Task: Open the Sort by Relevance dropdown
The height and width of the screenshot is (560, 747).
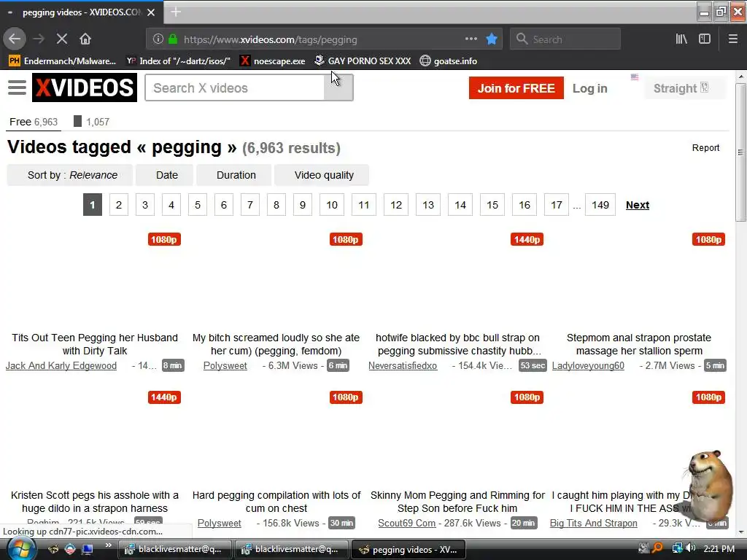Action: coord(69,175)
